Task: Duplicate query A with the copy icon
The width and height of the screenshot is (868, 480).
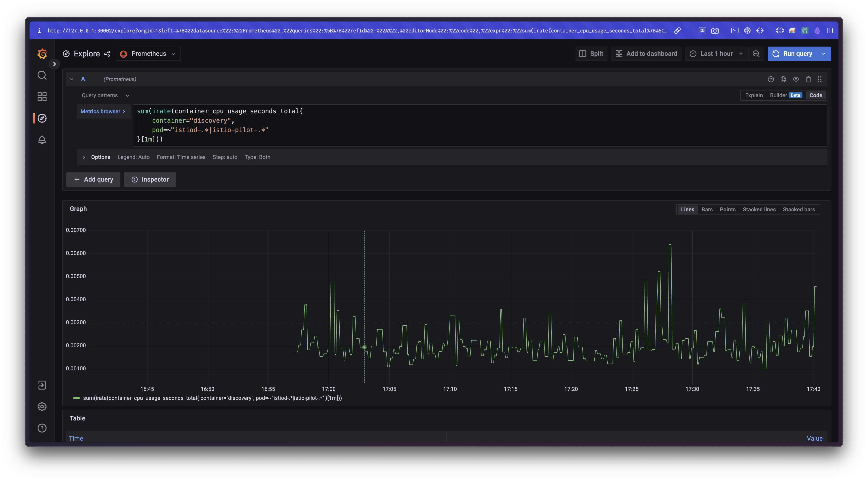Action: 783,79
